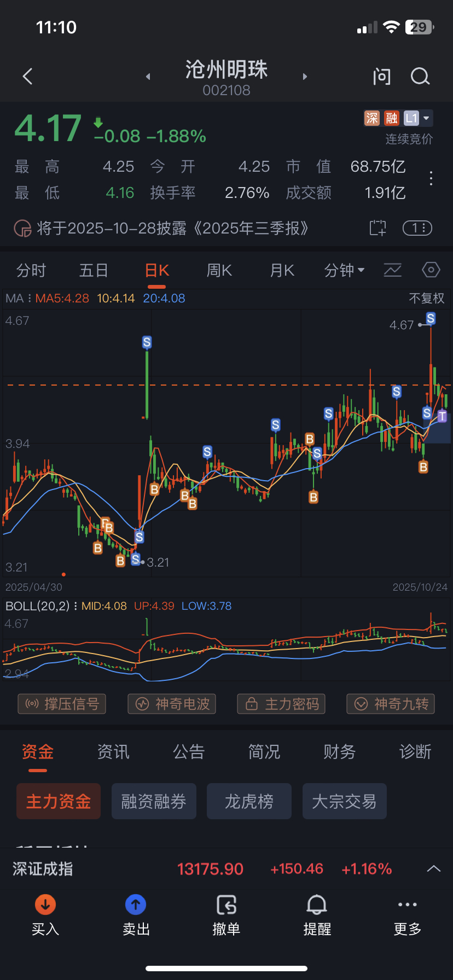This screenshot has width=453, height=980.
Task: Tap the purple T marker on chart
Action: coord(442,416)
